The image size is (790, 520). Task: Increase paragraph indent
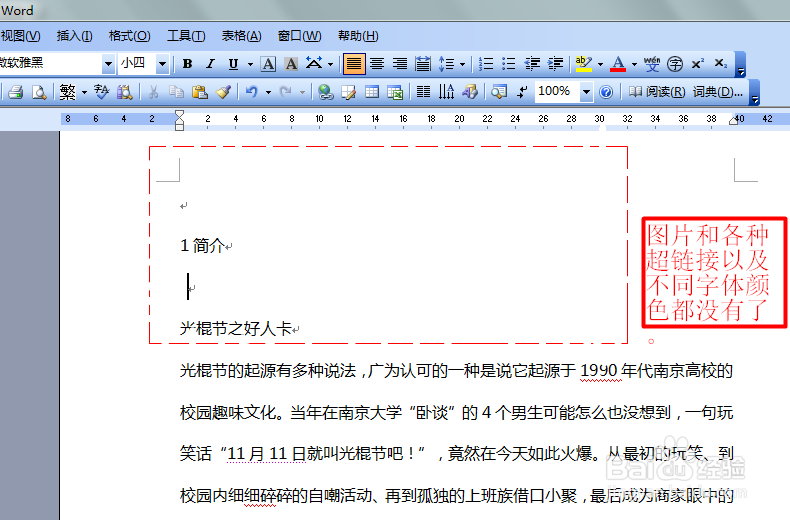555,64
